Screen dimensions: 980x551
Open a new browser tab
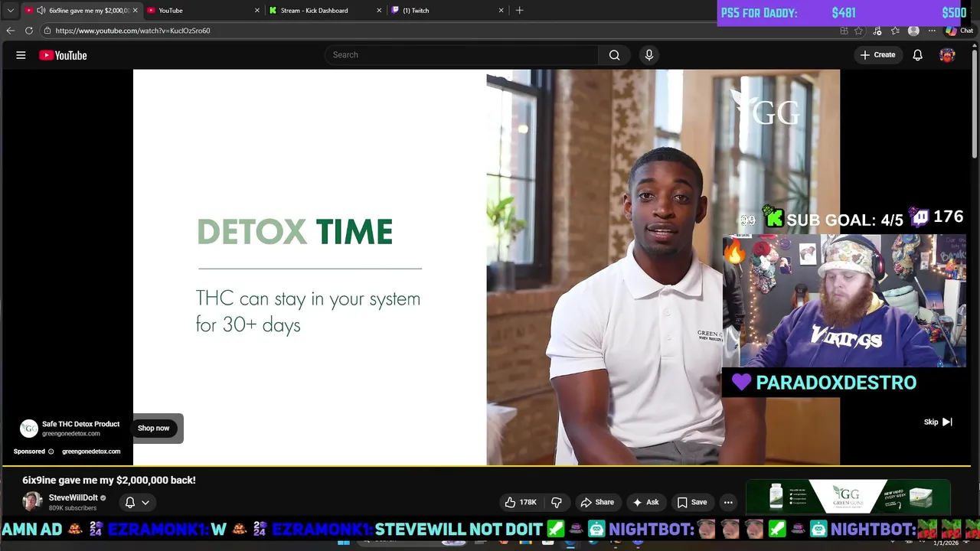pyautogui.click(x=519, y=10)
